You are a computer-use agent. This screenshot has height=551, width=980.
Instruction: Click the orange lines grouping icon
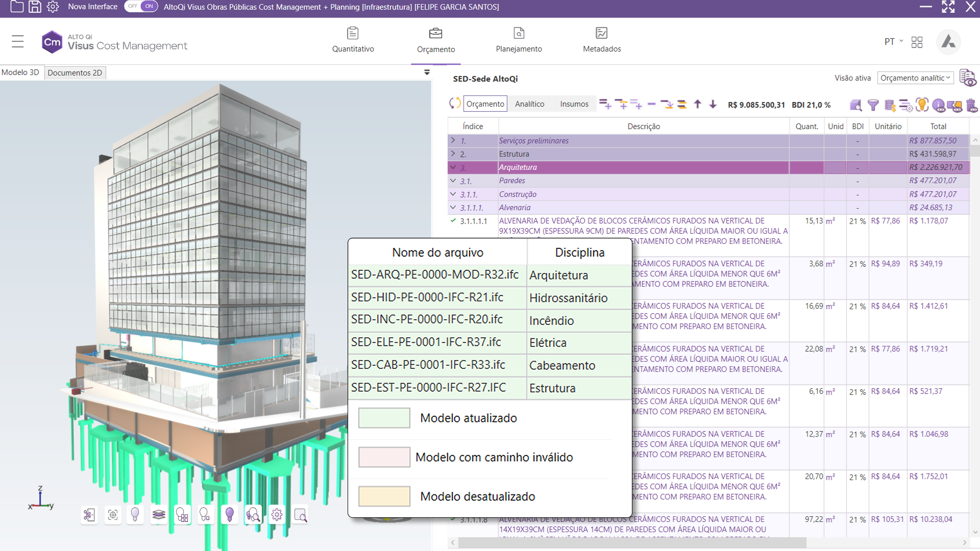tap(682, 104)
